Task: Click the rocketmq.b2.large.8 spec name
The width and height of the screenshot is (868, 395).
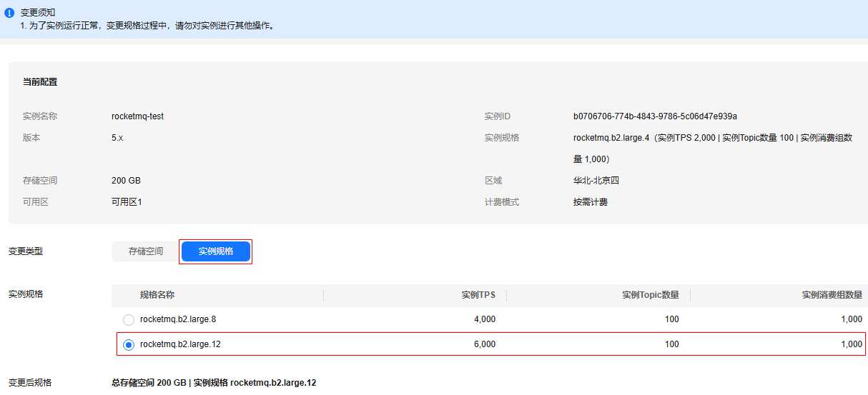Action: point(178,319)
